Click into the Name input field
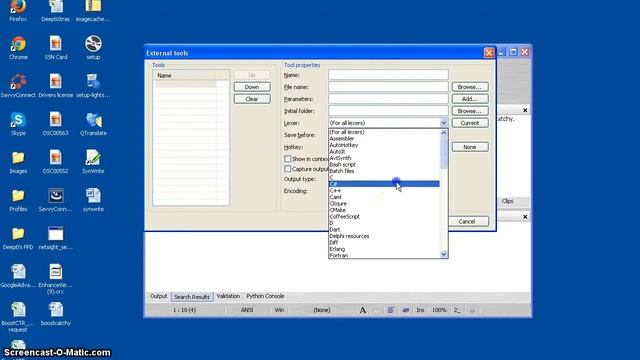This screenshot has height=360, width=640. [x=388, y=75]
